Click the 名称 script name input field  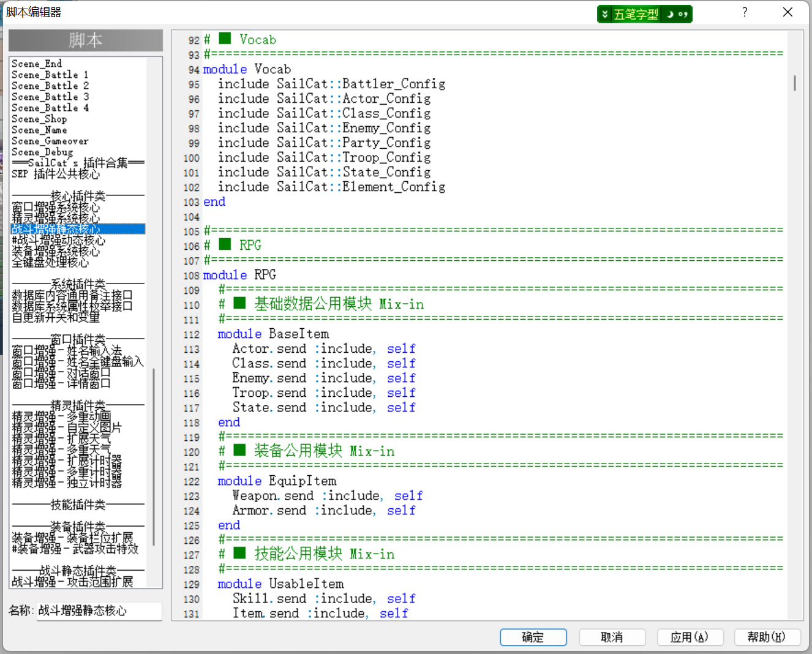tap(99, 611)
